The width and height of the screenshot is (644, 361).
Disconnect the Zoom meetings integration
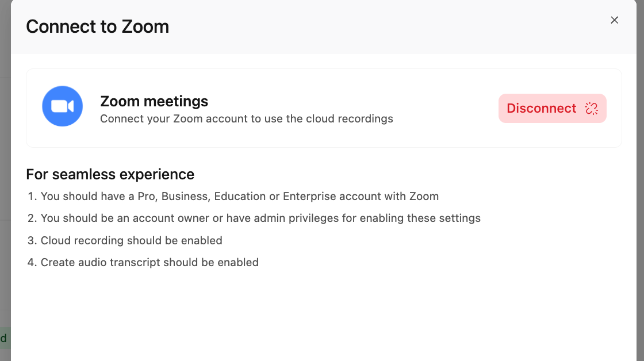click(552, 108)
